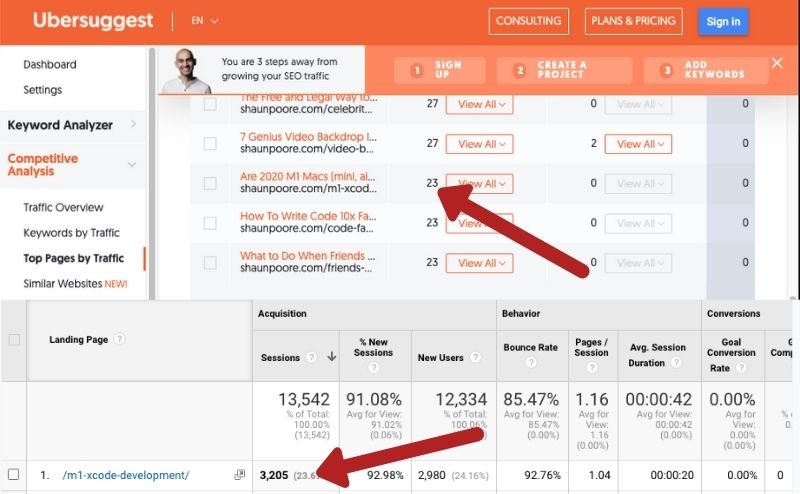Screen dimensions: 800x494
Task: Open the EN language dropdown
Action: [x=205, y=21]
